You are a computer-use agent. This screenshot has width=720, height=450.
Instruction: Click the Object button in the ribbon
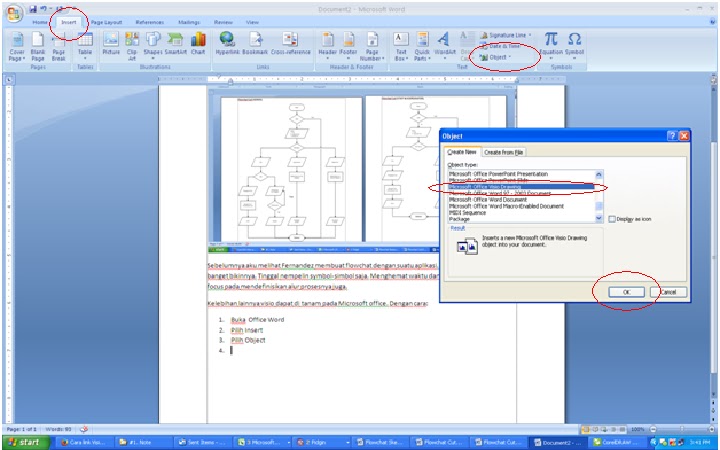495,57
